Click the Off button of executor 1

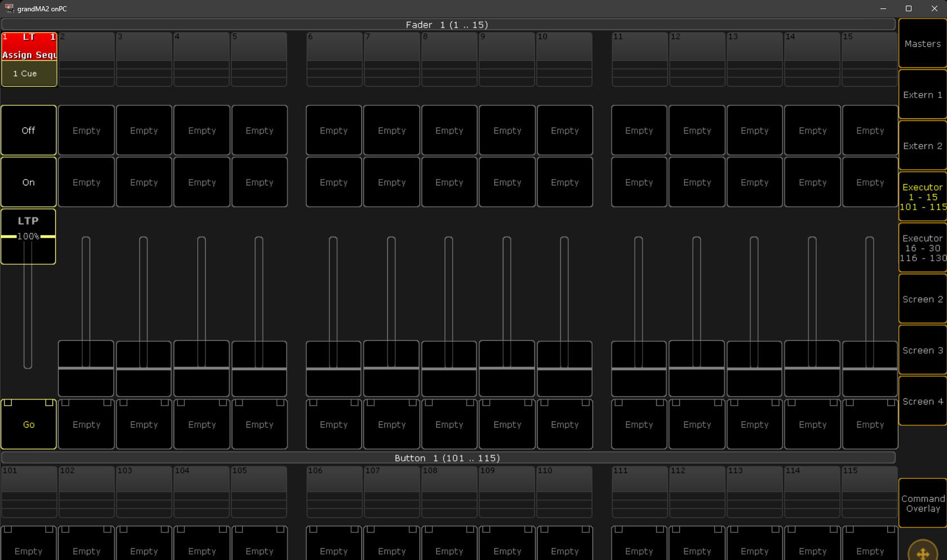point(29,130)
